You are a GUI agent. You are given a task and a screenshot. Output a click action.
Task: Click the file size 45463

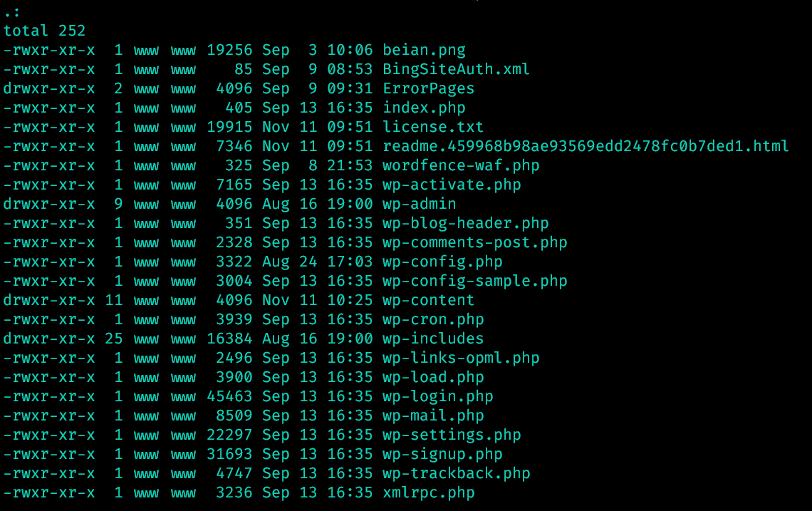coord(229,396)
